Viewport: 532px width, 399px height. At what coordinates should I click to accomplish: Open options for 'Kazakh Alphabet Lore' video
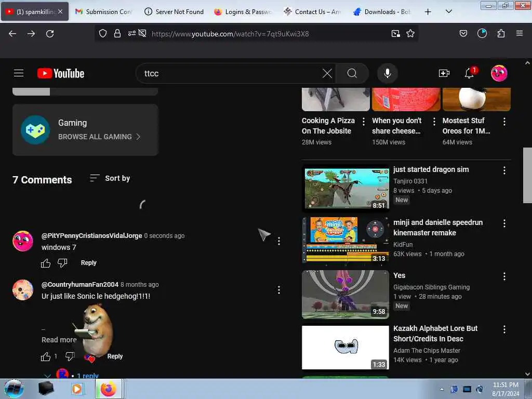pos(504,329)
